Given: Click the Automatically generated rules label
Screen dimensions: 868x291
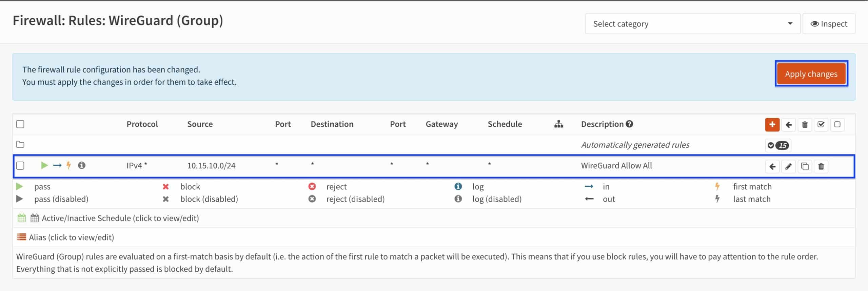Looking at the screenshot, I should [635, 145].
